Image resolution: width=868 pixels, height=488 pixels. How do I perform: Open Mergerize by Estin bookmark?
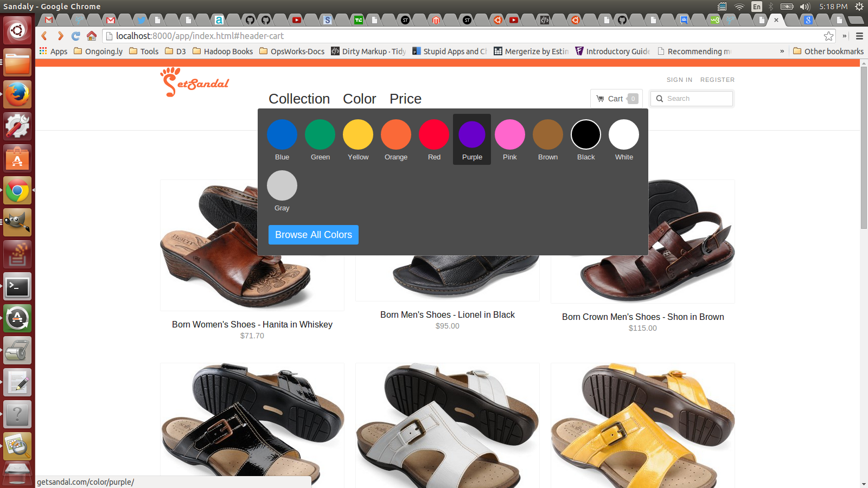(x=531, y=51)
